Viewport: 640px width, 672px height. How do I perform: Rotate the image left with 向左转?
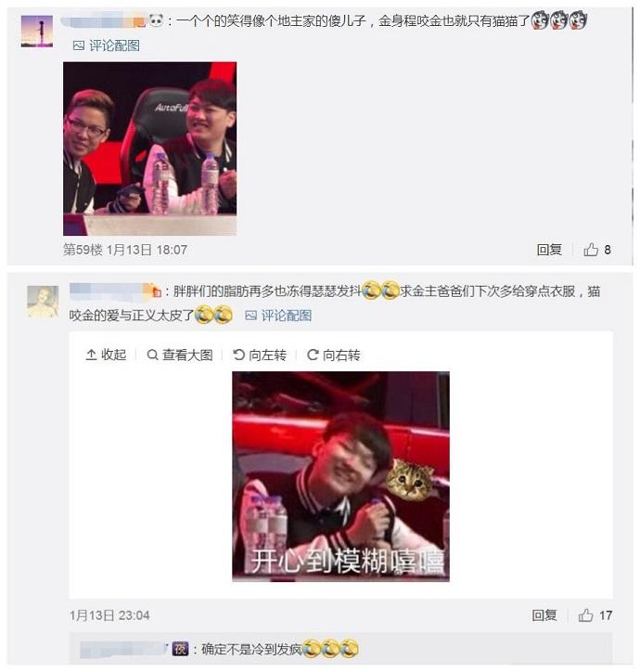tap(260, 355)
